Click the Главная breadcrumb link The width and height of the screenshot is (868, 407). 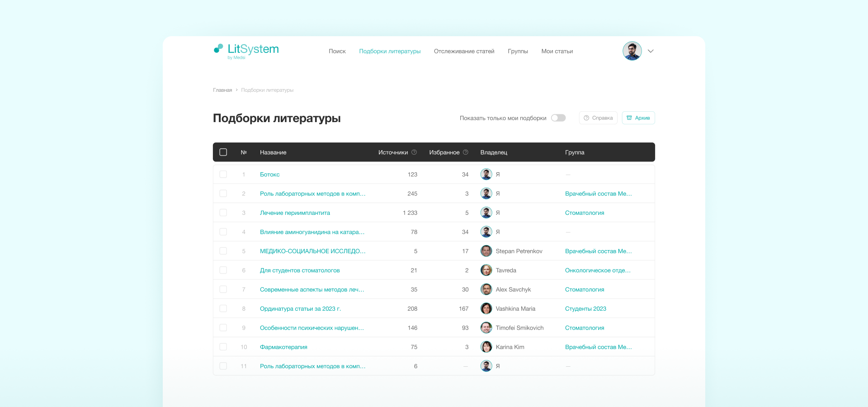tap(222, 90)
